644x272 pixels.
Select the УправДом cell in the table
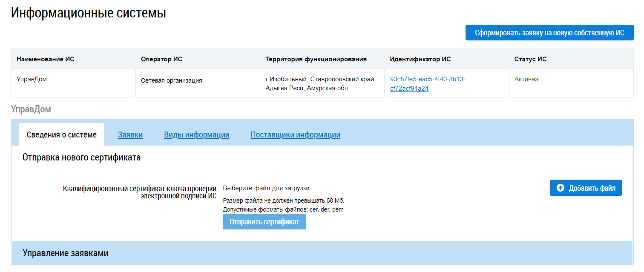(32, 79)
